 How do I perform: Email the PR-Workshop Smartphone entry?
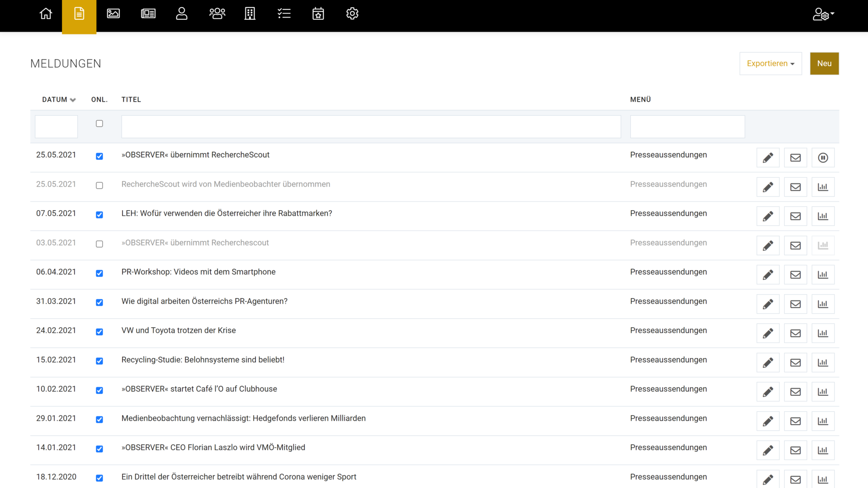tap(795, 275)
